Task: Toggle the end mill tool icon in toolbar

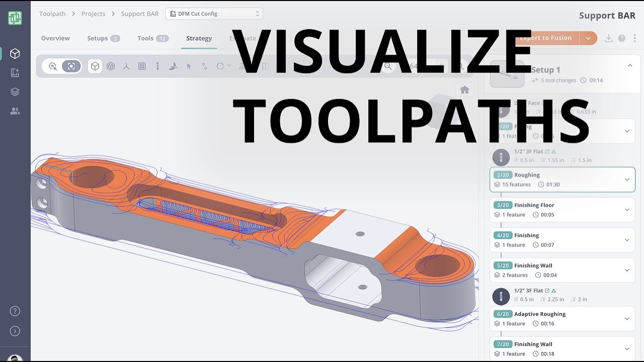Action: [157, 66]
